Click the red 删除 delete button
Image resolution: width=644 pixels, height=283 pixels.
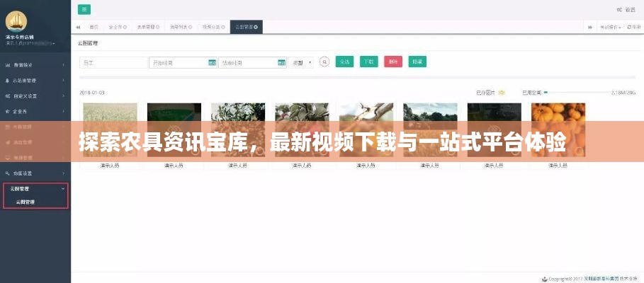pyautogui.click(x=393, y=62)
